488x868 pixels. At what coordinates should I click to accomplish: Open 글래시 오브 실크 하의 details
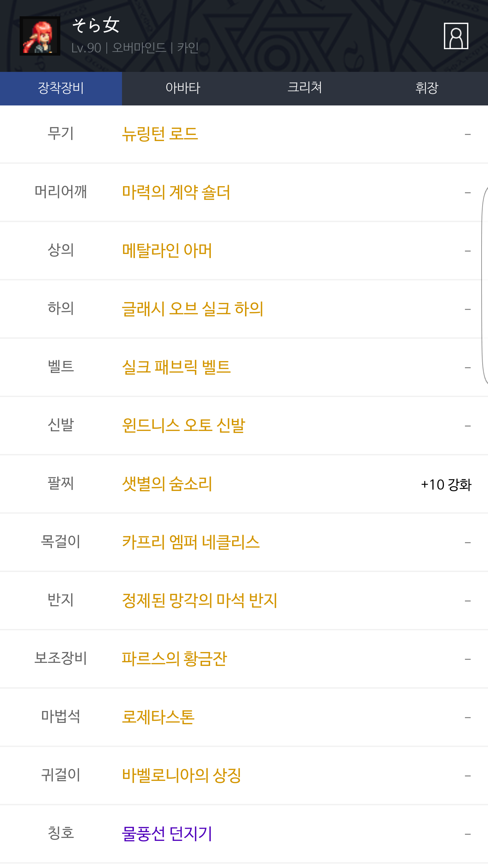192,309
